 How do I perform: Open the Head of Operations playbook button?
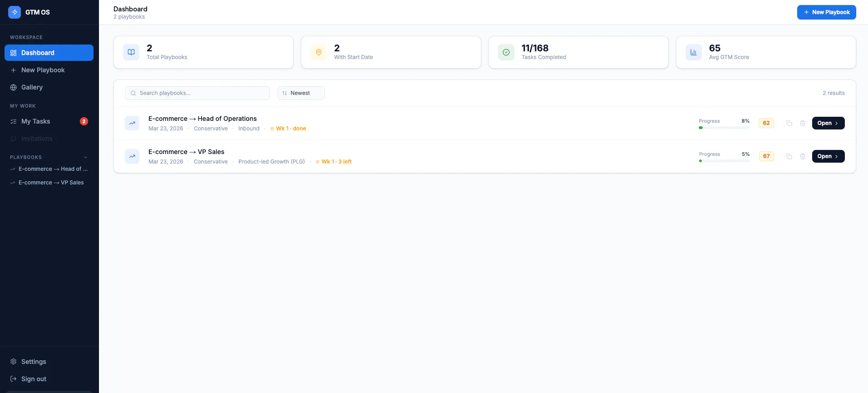pyautogui.click(x=828, y=123)
